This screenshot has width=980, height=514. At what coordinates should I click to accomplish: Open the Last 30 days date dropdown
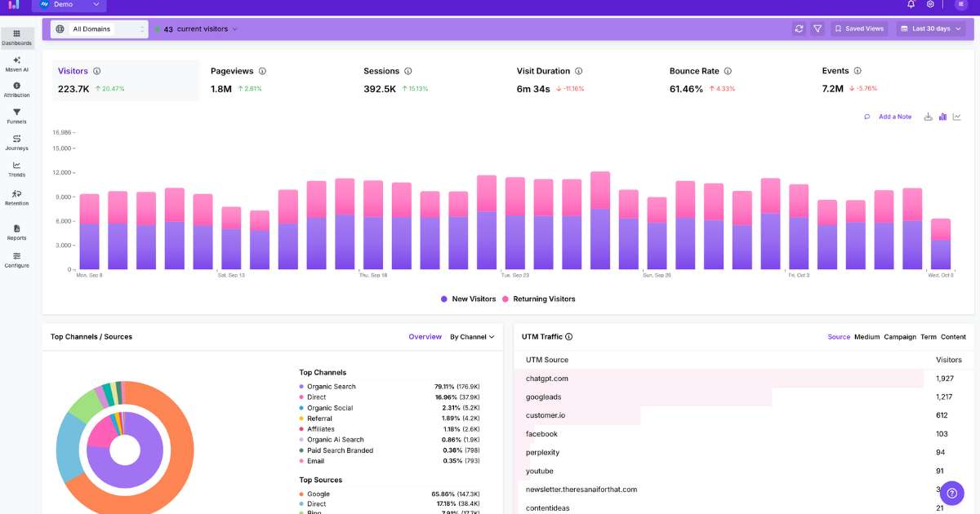(x=931, y=29)
